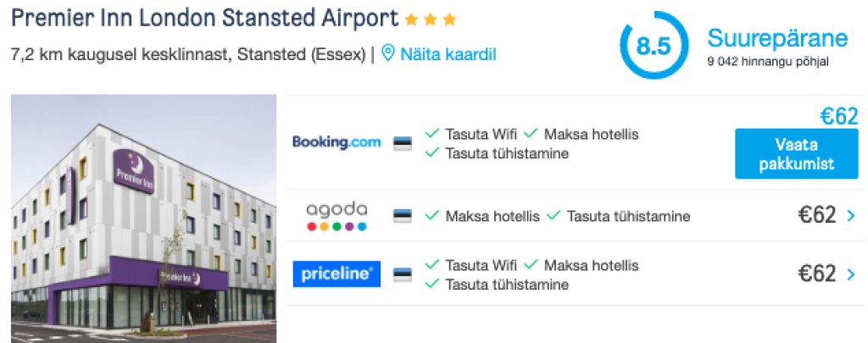Click Estonian flag in Agoda row
Screen dimensions: 868x343
(x=403, y=216)
